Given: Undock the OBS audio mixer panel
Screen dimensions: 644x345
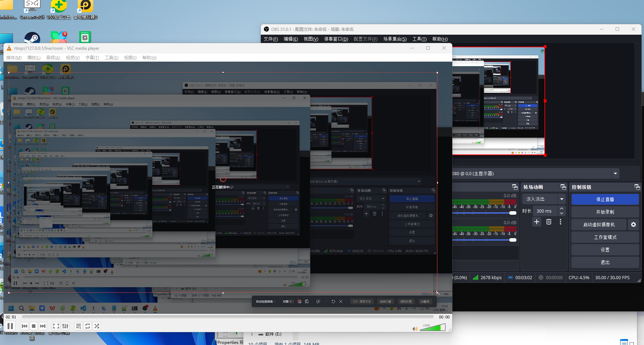Looking at the screenshot, I should tap(515, 187).
